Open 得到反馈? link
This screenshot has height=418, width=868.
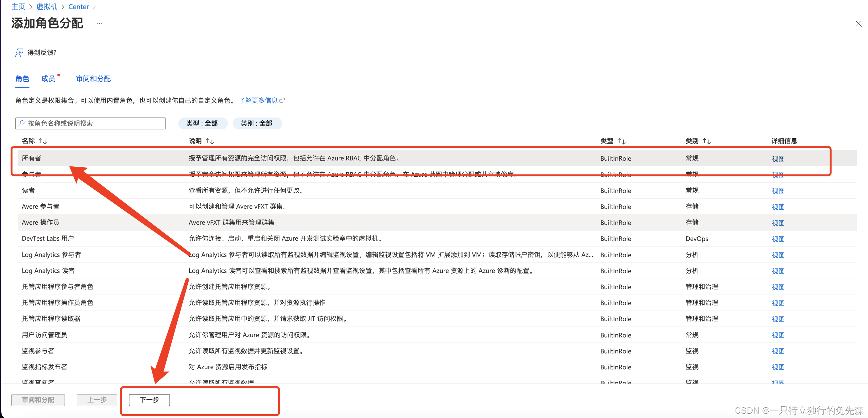(42, 53)
